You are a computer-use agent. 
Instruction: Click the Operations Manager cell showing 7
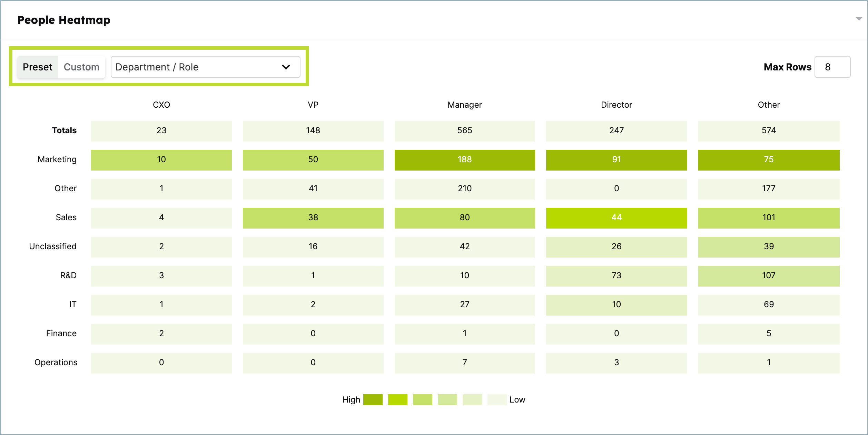(465, 362)
